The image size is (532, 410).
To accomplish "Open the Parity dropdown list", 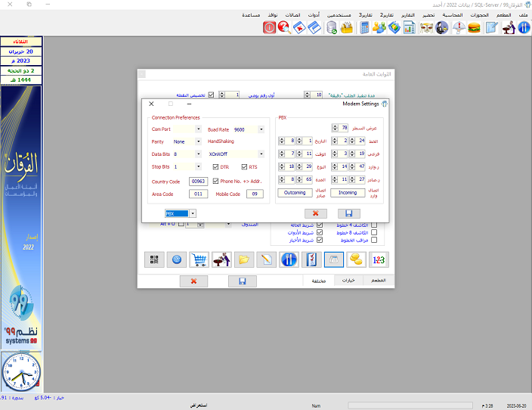I will click(x=199, y=141).
